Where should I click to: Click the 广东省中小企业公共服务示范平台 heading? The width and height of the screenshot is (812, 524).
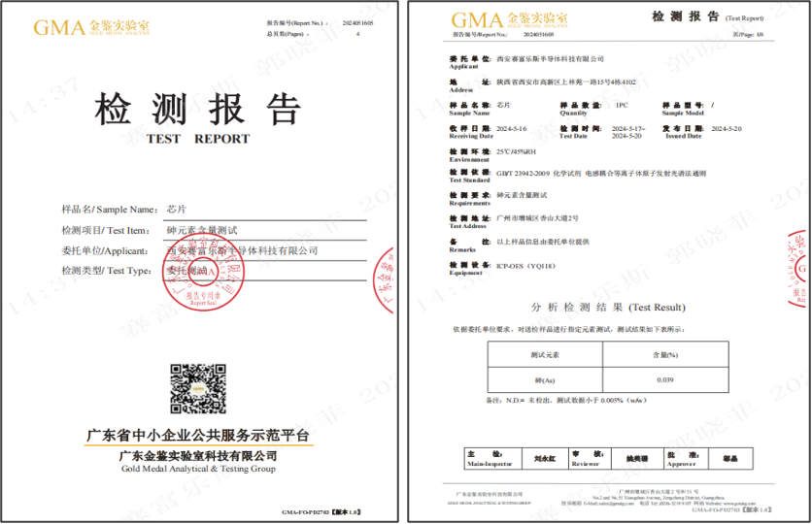coord(198,436)
